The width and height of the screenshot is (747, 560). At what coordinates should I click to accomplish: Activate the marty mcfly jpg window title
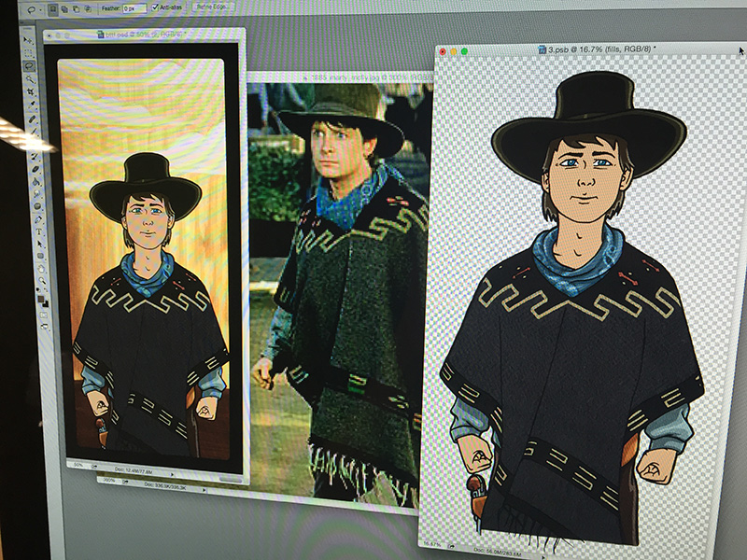[341, 77]
